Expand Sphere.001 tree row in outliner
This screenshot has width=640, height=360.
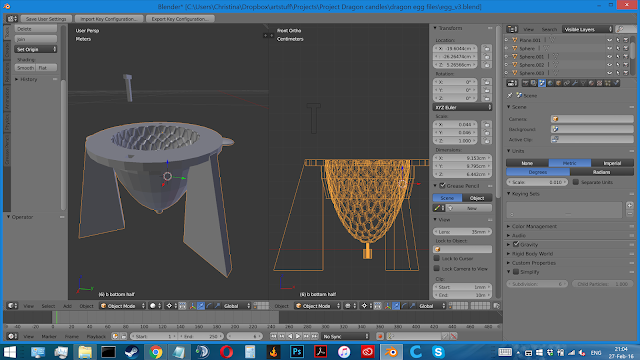coord(507,56)
